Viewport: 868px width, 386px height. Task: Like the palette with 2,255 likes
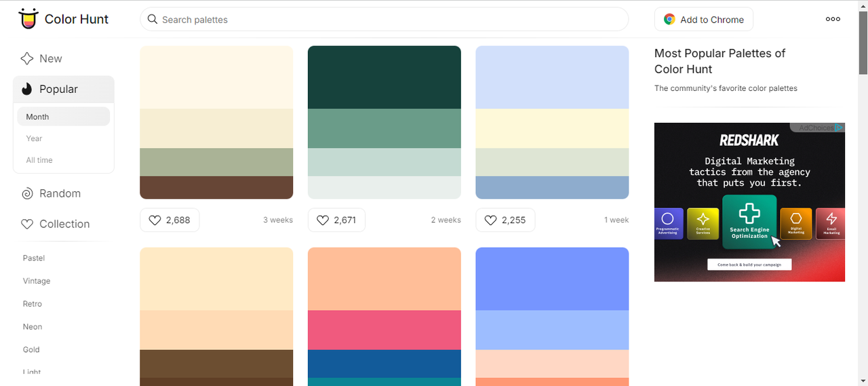point(505,220)
